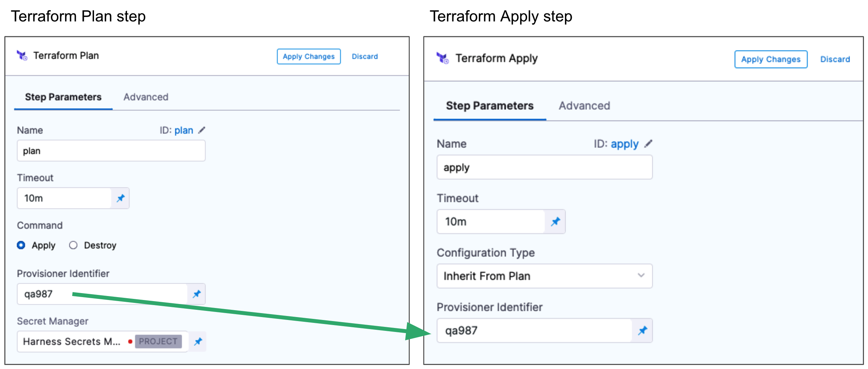Click the plan Name input field
This screenshot has width=868, height=369.
111,151
